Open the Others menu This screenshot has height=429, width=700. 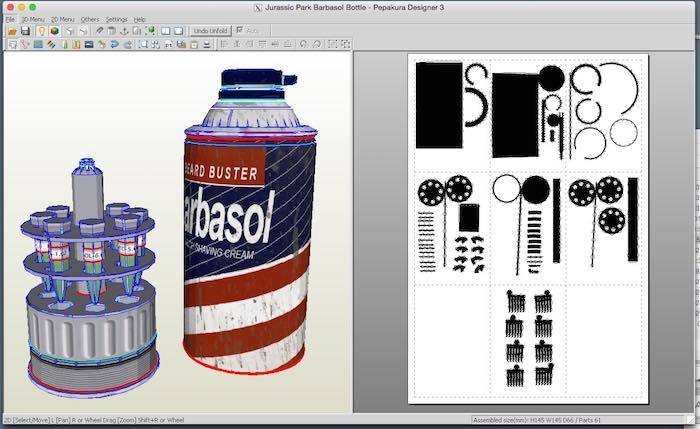(x=90, y=20)
